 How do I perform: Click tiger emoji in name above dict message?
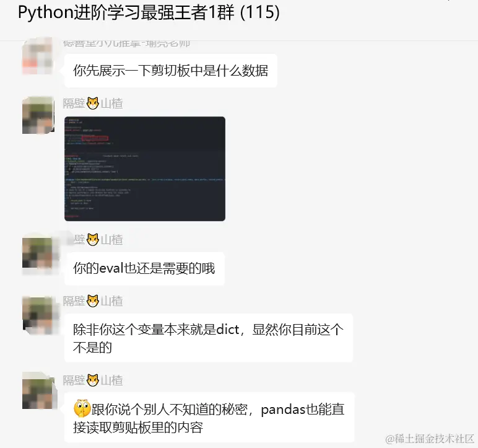tap(93, 301)
